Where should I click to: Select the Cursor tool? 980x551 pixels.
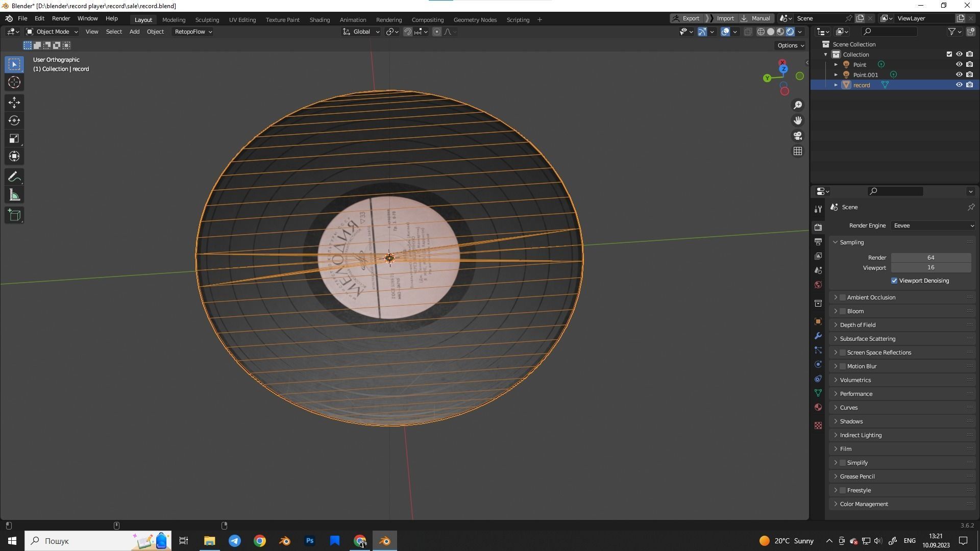click(14, 82)
